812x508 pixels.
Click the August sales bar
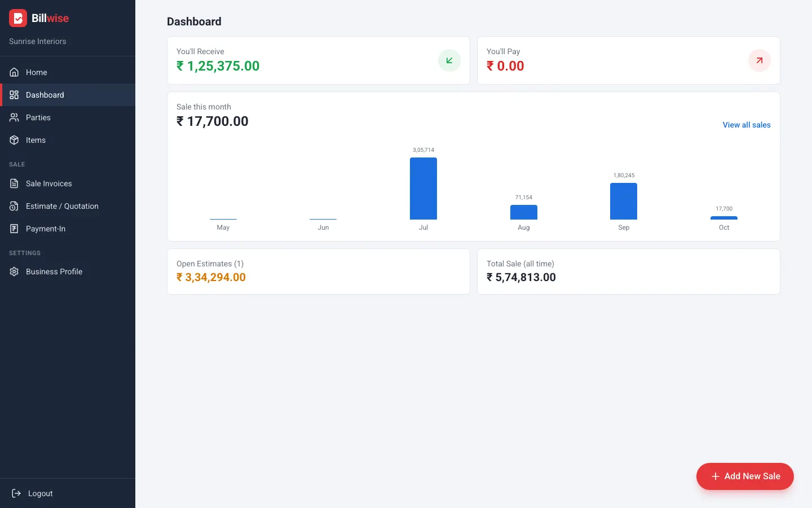point(524,212)
